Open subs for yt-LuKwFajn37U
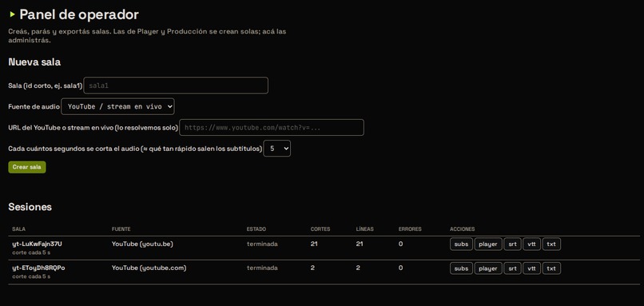 (461, 244)
